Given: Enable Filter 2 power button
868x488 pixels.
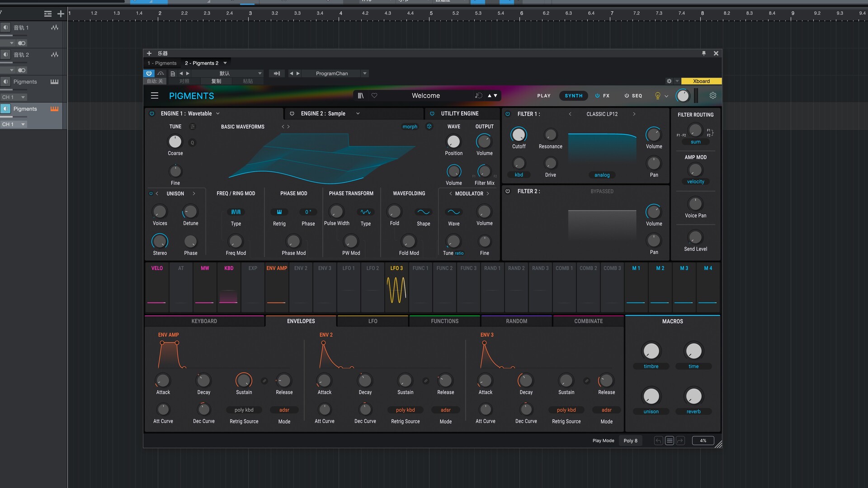Looking at the screenshot, I should (x=508, y=191).
